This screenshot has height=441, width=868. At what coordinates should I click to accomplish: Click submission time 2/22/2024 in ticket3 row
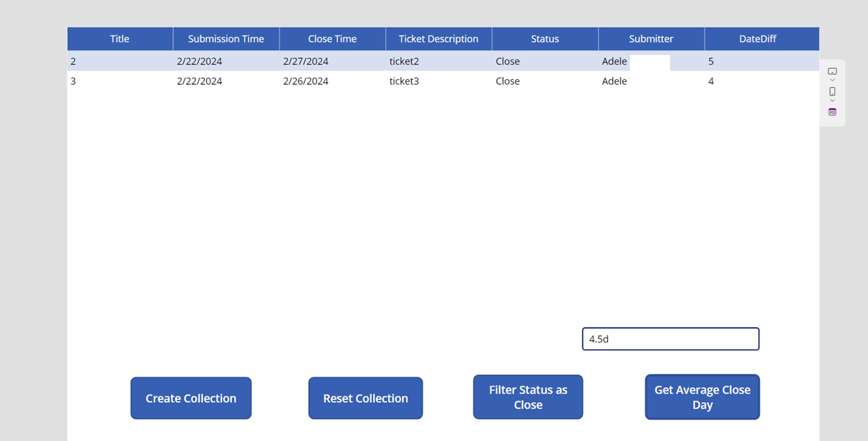(199, 81)
